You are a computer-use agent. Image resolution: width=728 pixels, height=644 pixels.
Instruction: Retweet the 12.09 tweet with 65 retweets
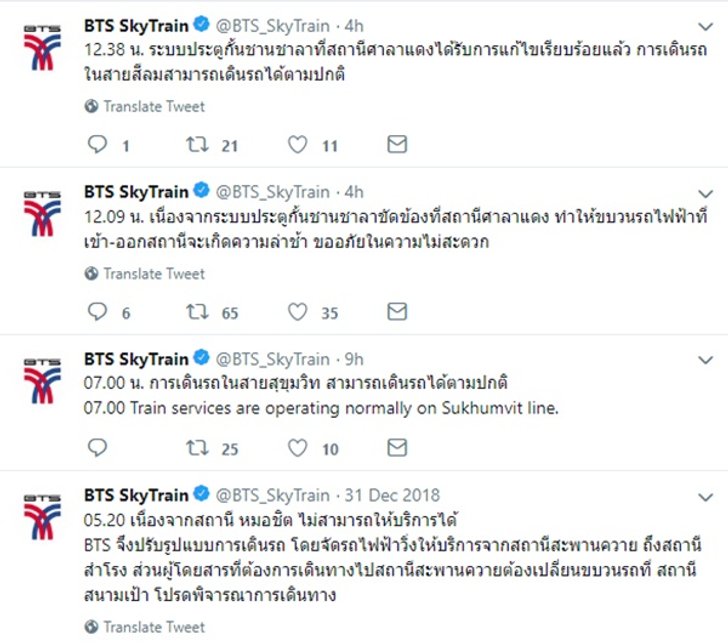[x=197, y=312]
